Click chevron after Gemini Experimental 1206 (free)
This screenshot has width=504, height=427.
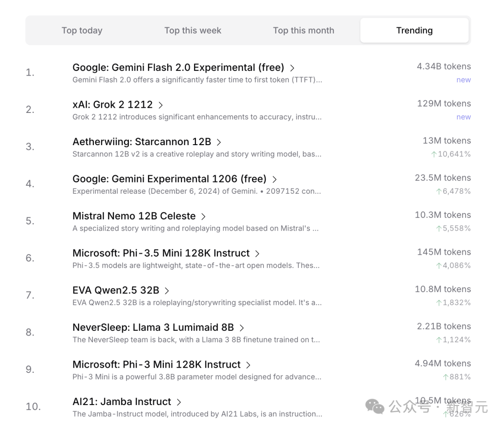pyautogui.click(x=275, y=180)
